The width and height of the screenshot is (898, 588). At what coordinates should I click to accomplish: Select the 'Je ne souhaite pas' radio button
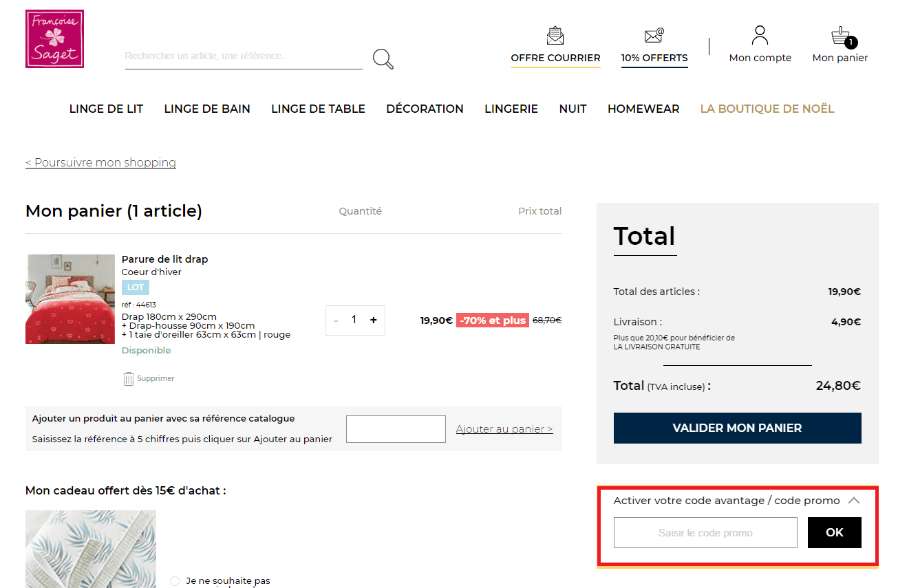[x=174, y=581]
